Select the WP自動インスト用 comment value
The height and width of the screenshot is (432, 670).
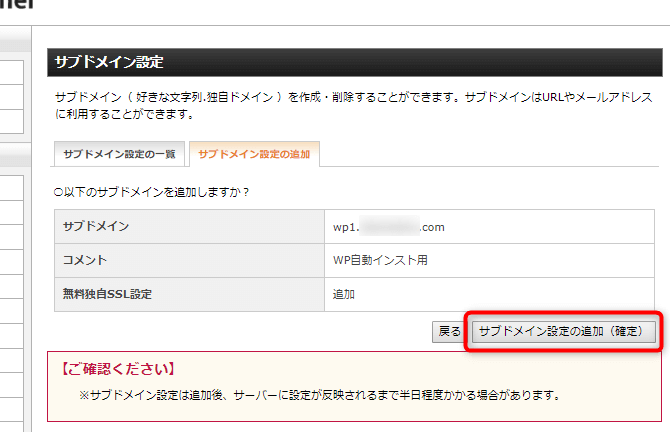[380, 261]
